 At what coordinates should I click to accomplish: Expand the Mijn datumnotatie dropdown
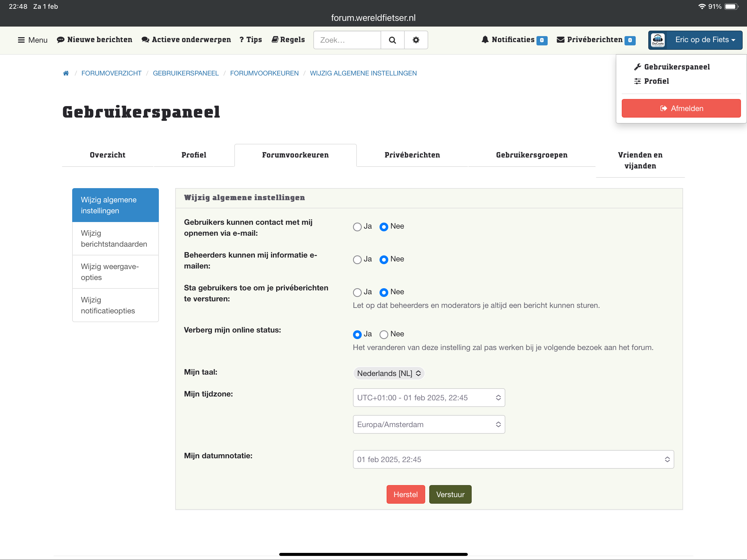513,459
